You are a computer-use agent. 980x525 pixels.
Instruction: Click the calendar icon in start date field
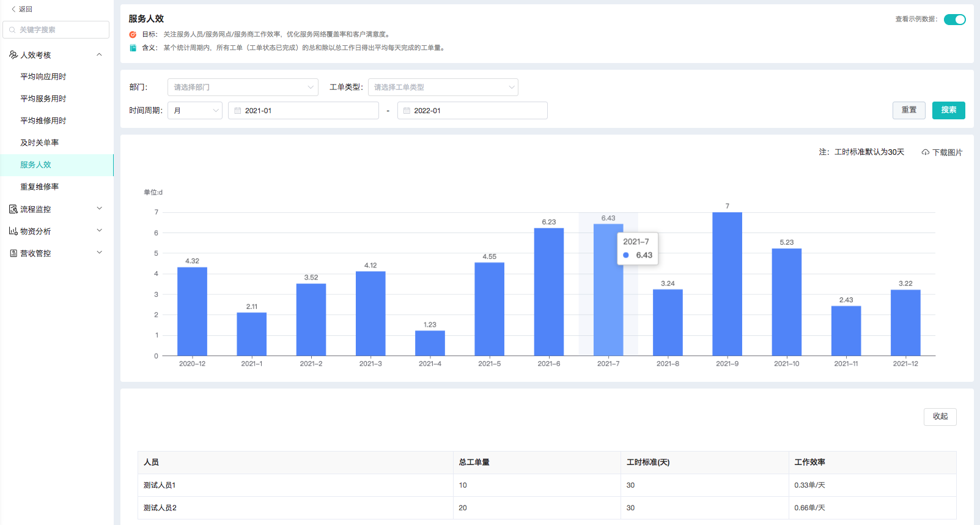[238, 111]
